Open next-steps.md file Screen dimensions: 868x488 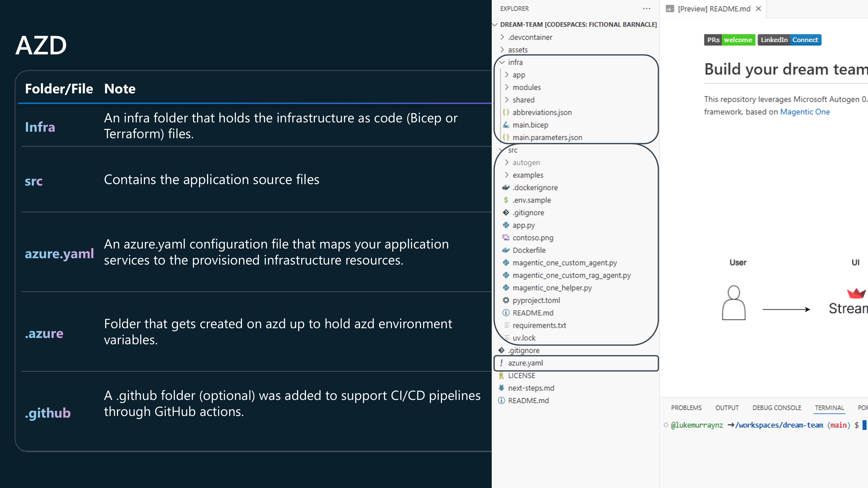(531, 388)
